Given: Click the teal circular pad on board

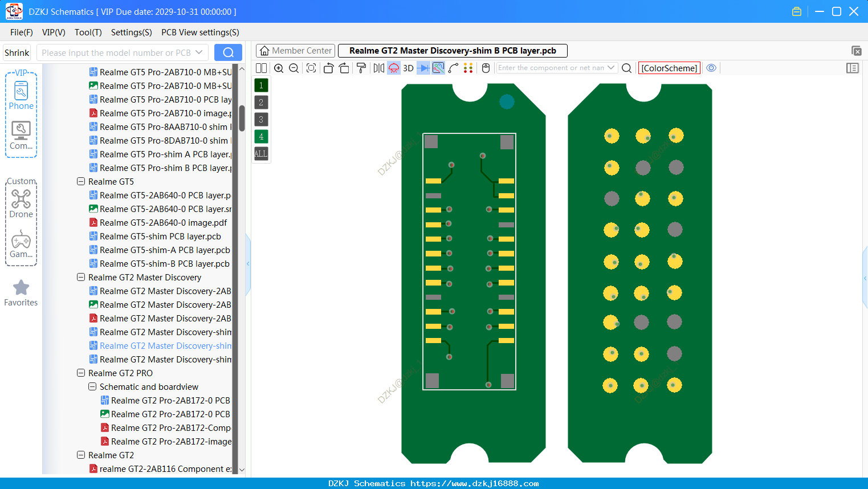Looking at the screenshot, I should coord(507,102).
